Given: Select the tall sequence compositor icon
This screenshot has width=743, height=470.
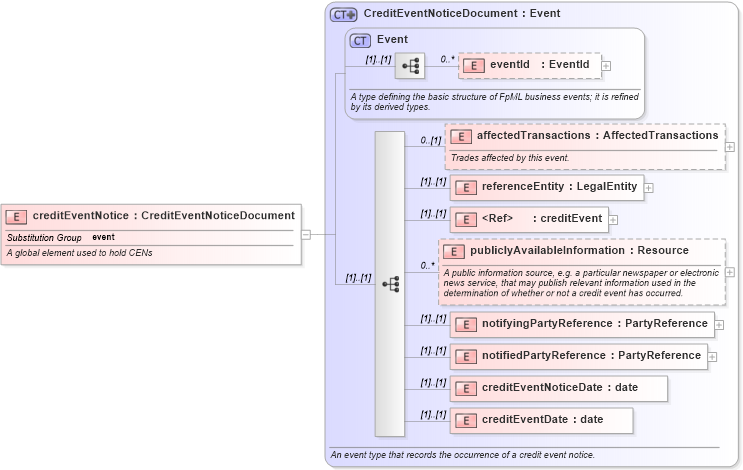Looking at the screenshot, I should [x=390, y=284].
